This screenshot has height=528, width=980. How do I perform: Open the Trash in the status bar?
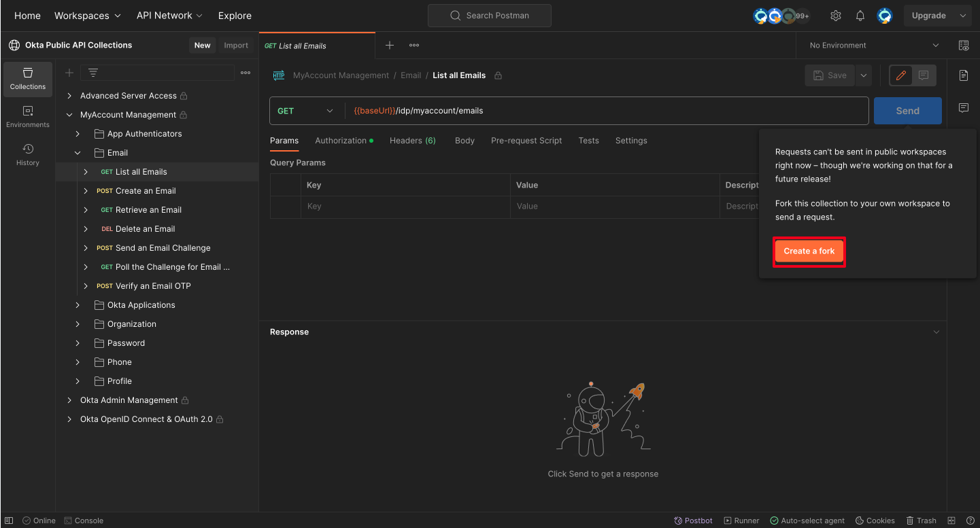tap(922, 521)
